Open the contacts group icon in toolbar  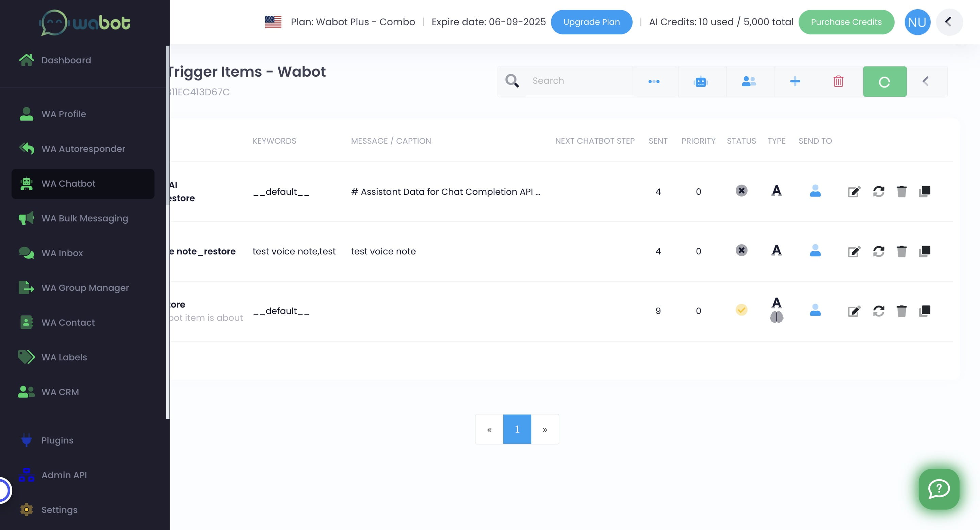tap(749, 81)
